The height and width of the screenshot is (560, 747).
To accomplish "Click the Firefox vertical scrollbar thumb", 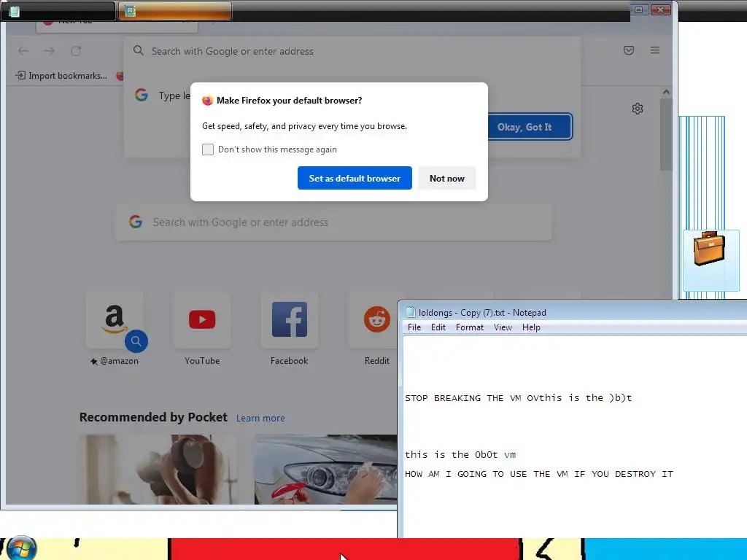I will pyautogui.click(x=666, y=134).
